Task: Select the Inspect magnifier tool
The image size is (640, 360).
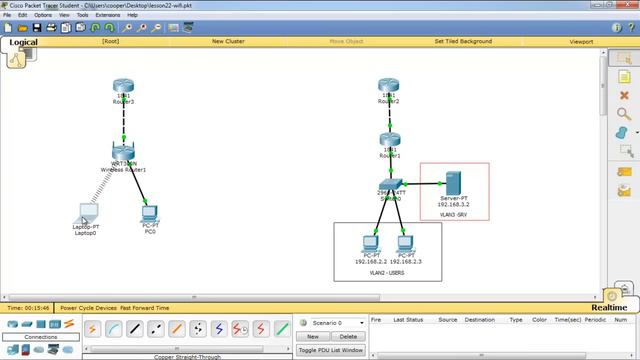Action: click(x=624, y=114)
